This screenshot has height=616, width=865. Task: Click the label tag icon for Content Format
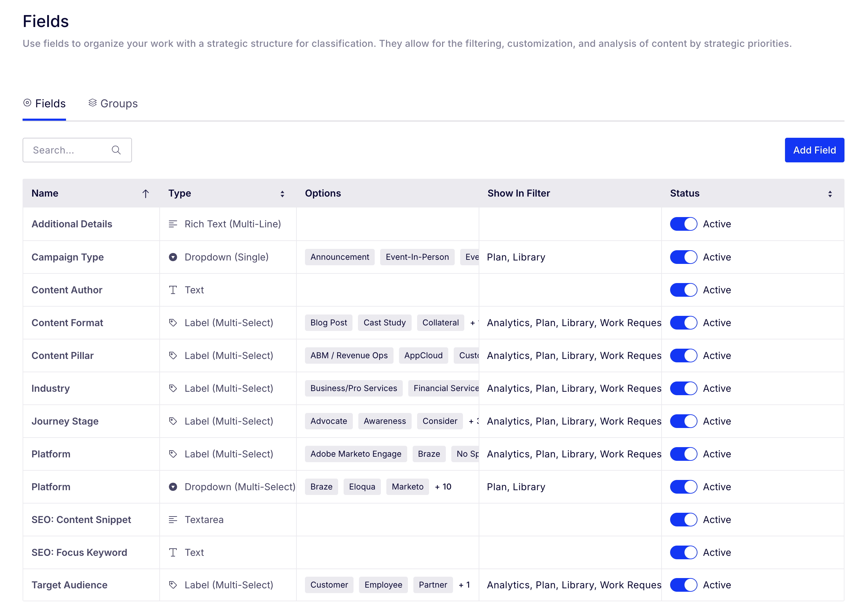173,323
